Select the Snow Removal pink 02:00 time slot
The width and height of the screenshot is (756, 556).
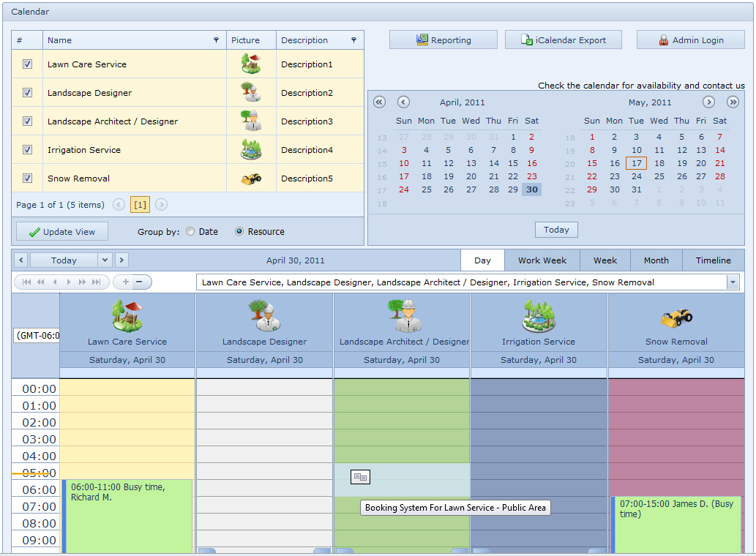point(675,421)
